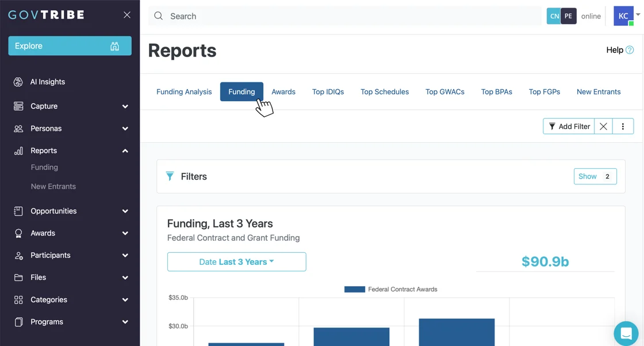The width and height of the screenshot is (644, 346).
Task: Open the Funding Analysis tab
Action: point(184,92)
